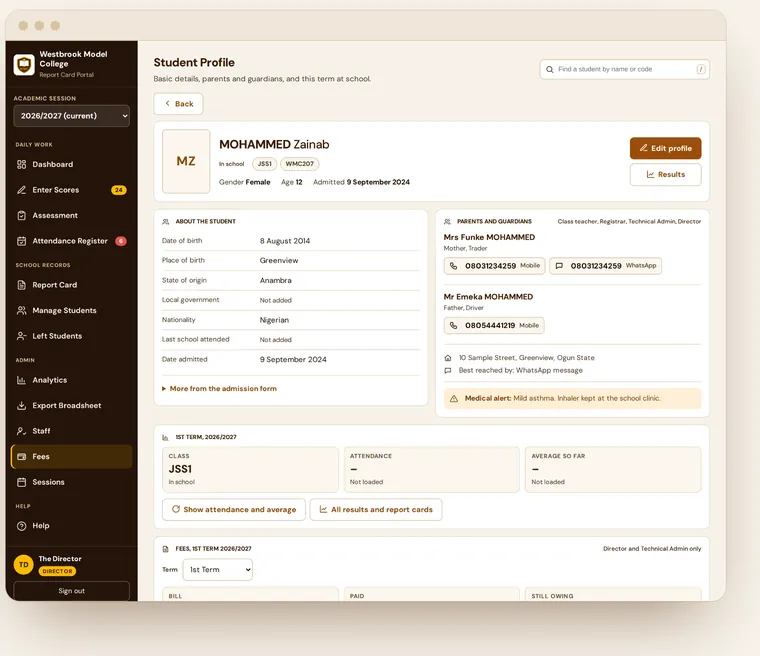The width and height of the screenshot is (760, 656).
Task: Click the WMC207 student code tag
Action: 300,164
